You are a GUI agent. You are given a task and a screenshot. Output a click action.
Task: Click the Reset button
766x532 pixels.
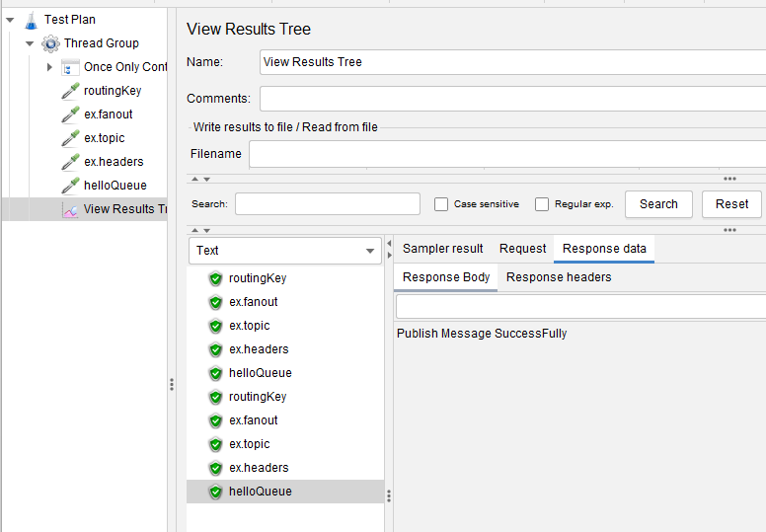pyautogui.click(x=731, y=204)
